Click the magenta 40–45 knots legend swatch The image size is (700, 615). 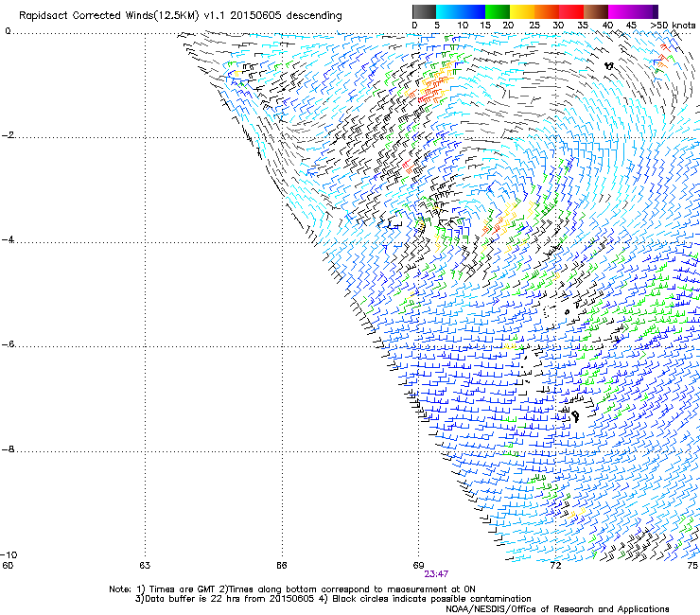coord(621,11)
